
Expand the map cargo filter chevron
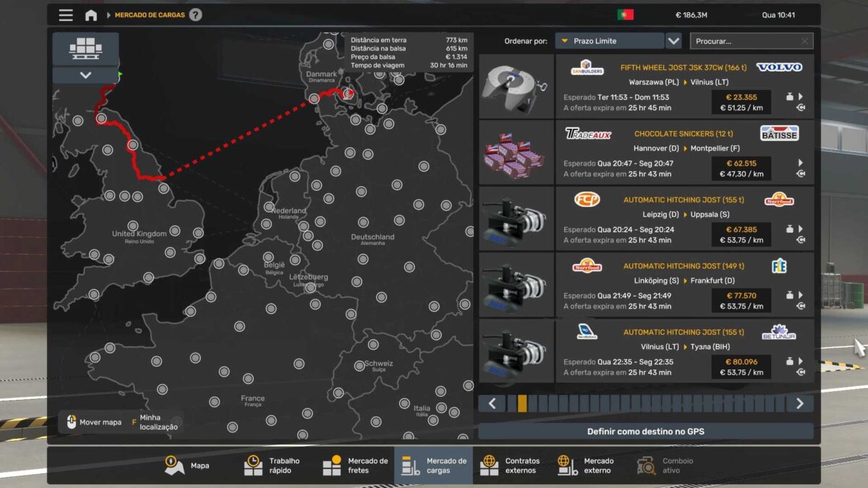pos(85,75)
